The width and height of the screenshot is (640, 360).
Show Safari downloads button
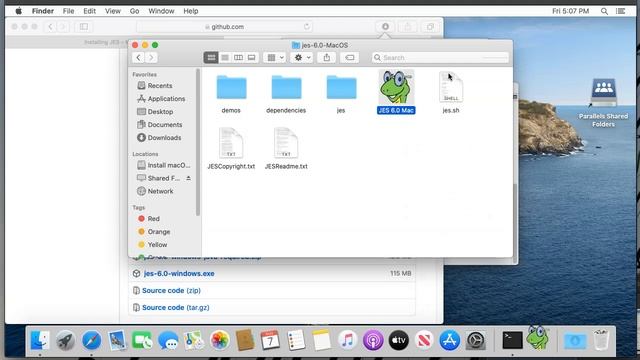tap(385, 27)
